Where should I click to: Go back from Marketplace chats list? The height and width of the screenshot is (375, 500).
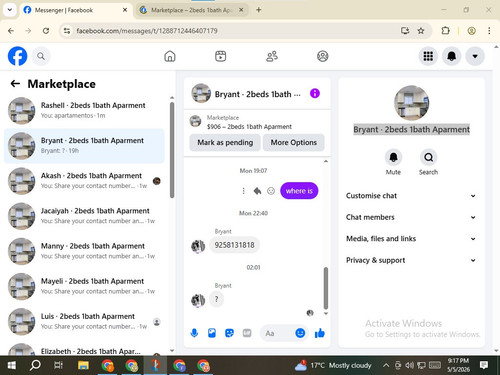pyautogui.click(x=15, y=84)
